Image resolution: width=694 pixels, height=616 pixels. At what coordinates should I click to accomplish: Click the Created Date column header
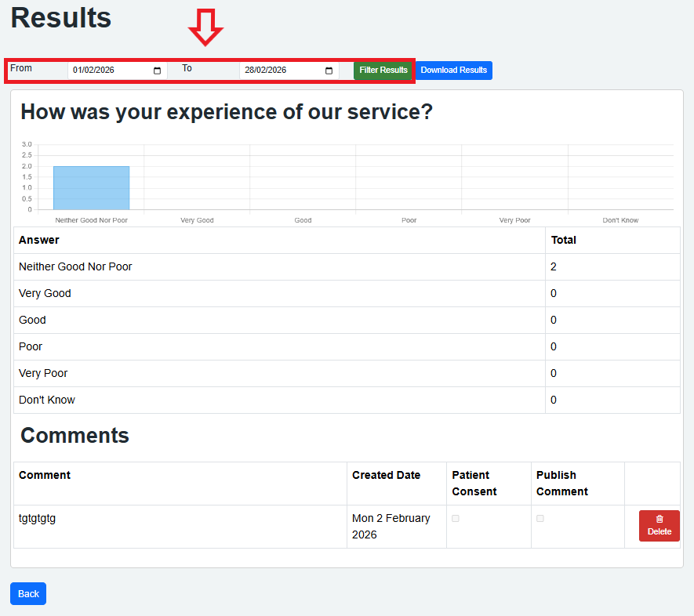[x=386, y=476]
